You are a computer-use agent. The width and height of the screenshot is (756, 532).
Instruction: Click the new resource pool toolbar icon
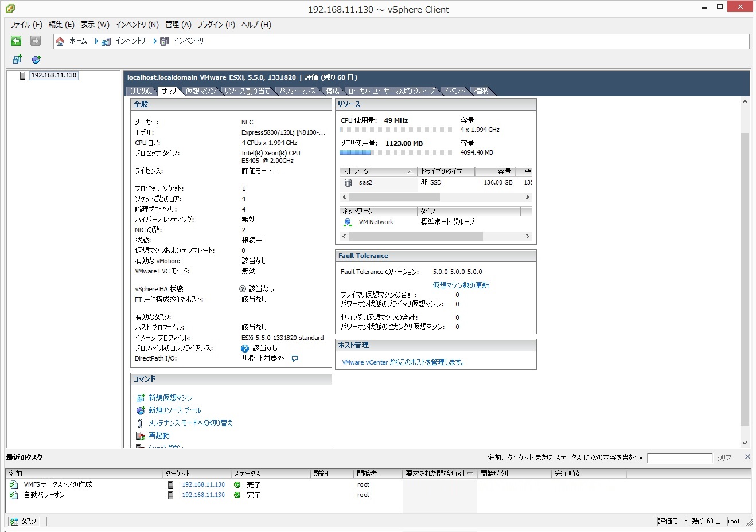coord(36,59)
